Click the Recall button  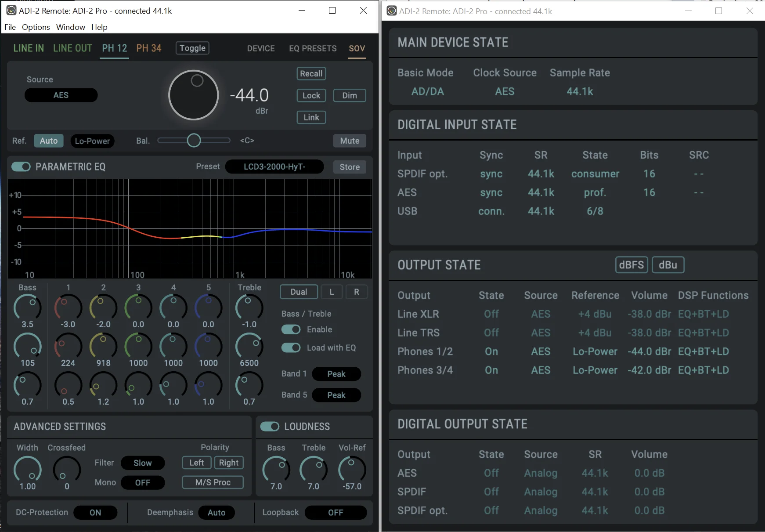pyautogui.click(x=311, y=74)
